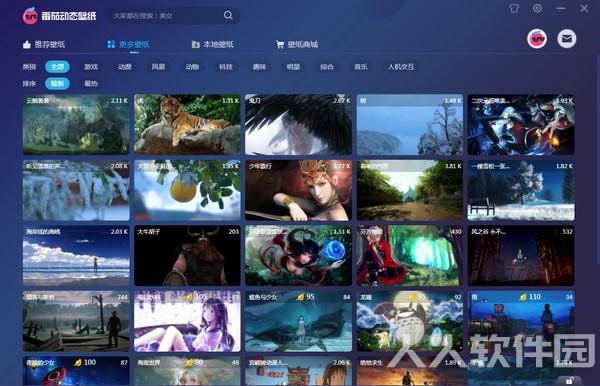Click the search input field
This screenshot has width=600, height=386.
click(x=166, y=16)
